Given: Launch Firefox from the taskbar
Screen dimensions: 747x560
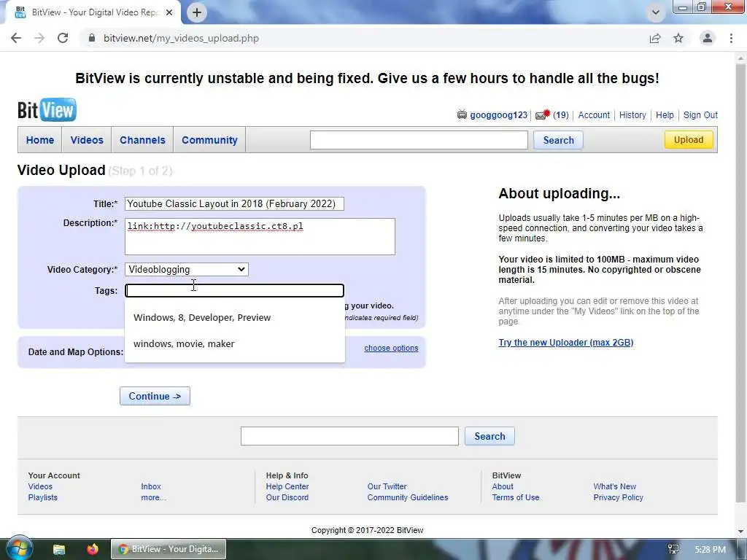Looking at the screenshot, I should [93, 549].
